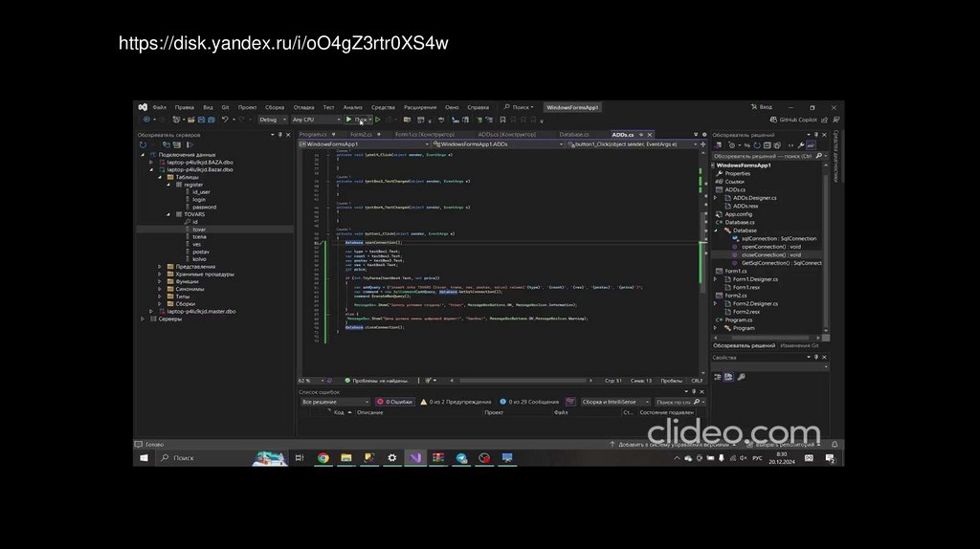Collapse the Database class node
Image resolution: width=980 pixels, height=549 pixels.
[716, 231]
